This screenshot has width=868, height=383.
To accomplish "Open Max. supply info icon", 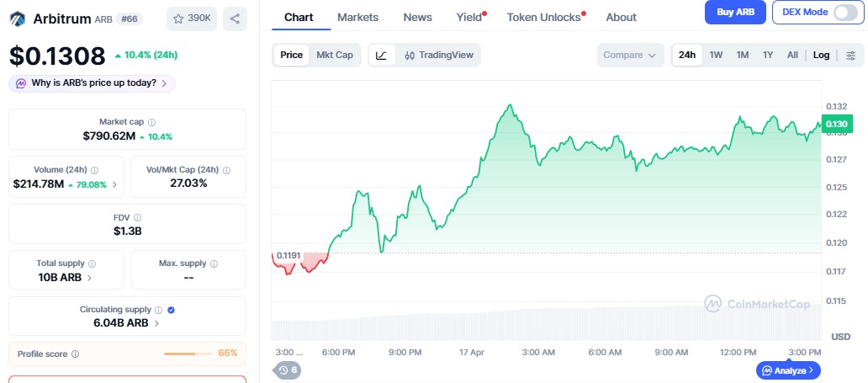I will (x=214, y=263).
